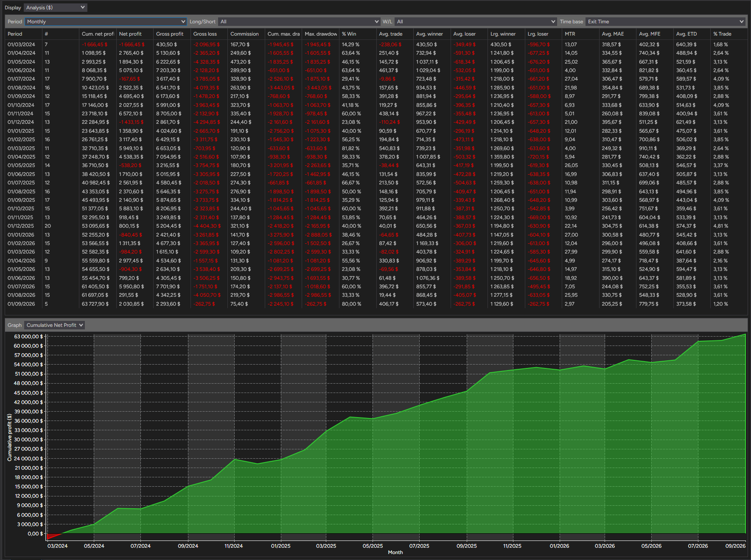This screenshot has height=560, width=751.
Task: Click the 30 000,00 $ y-axis label
Action: coord(28,440)
